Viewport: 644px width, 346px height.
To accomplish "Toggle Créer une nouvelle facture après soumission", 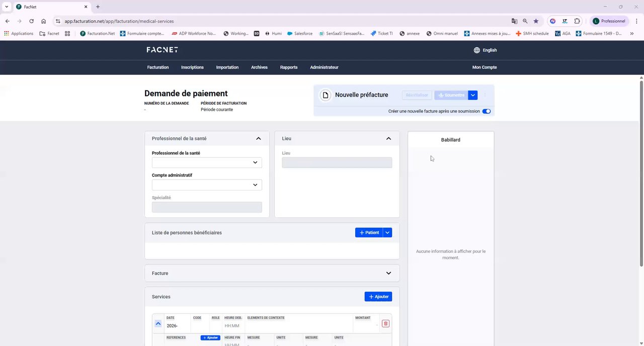I will click(x=487, y=111).
